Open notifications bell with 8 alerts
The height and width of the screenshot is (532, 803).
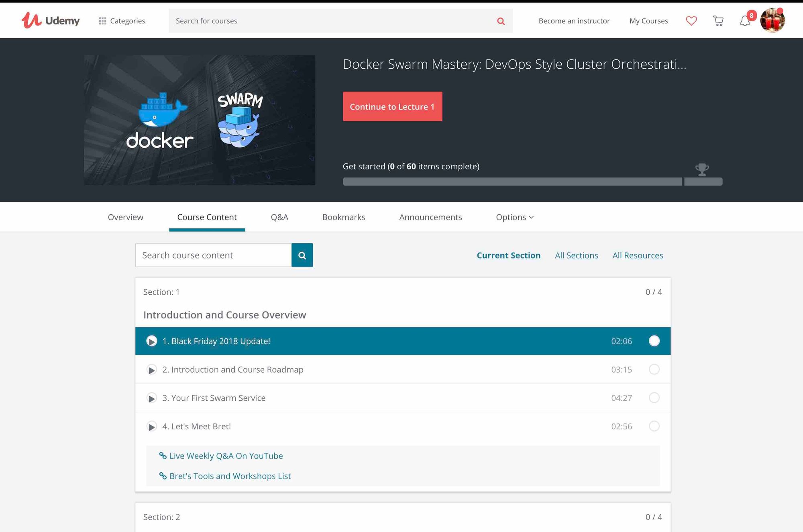pos(745,20)
